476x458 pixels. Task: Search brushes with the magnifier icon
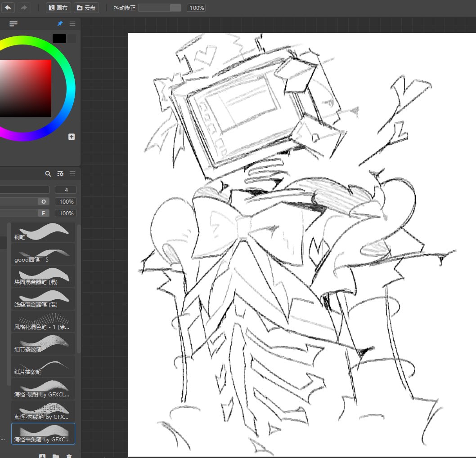[48, 173]
